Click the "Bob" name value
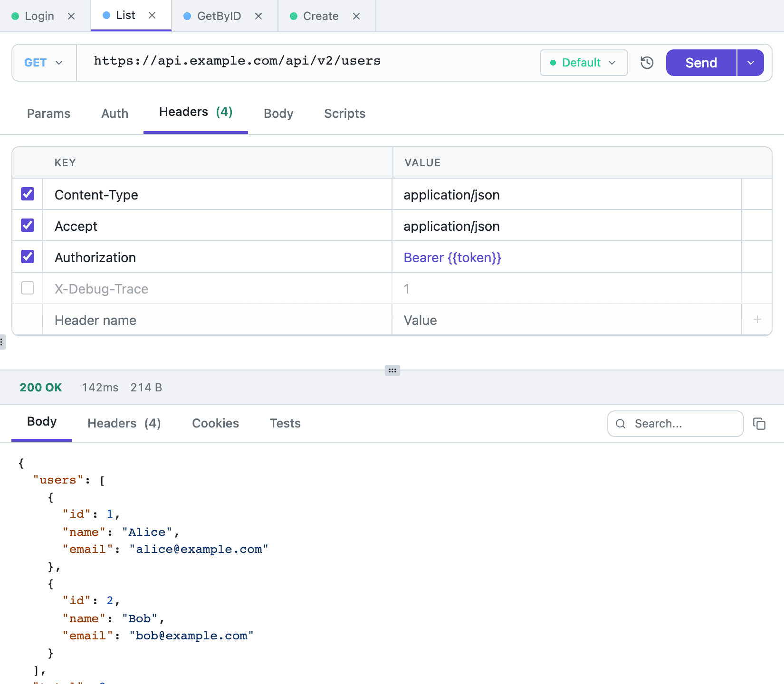Screen dimensions: 784x684 pyautogui.click(x=140, y=618)
